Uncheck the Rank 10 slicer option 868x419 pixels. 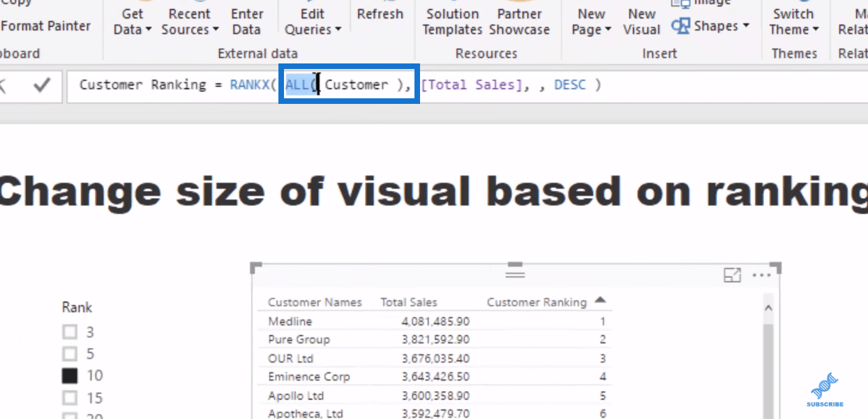[70, 376]
